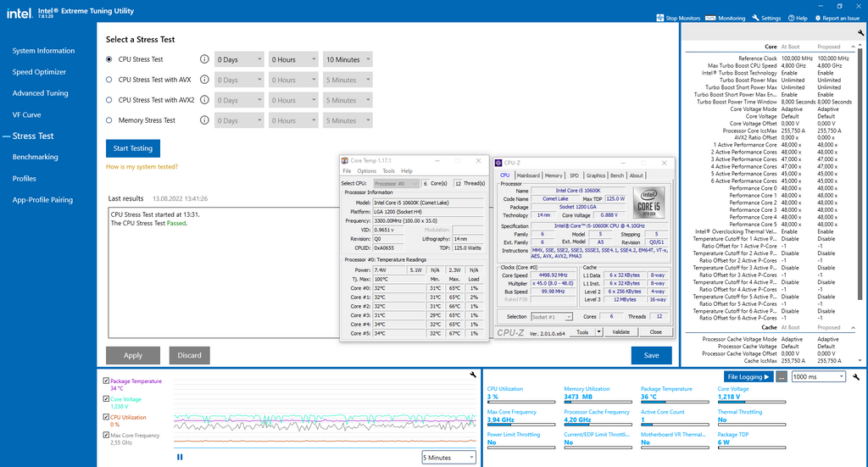Open Options menu in Core Temp
Image resolution: width=868 pixels, height=467 pixels.
pyautogui.click(x=366, y=171)
